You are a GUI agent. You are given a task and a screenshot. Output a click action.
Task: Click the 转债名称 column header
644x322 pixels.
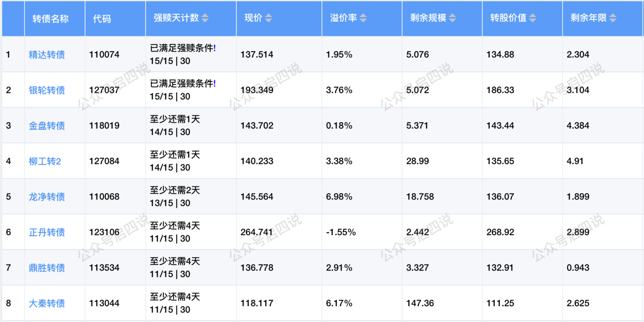point(51,19)
